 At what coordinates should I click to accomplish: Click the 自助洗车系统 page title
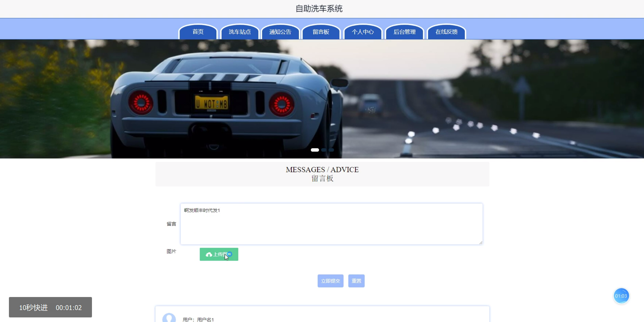click(319, 9)
